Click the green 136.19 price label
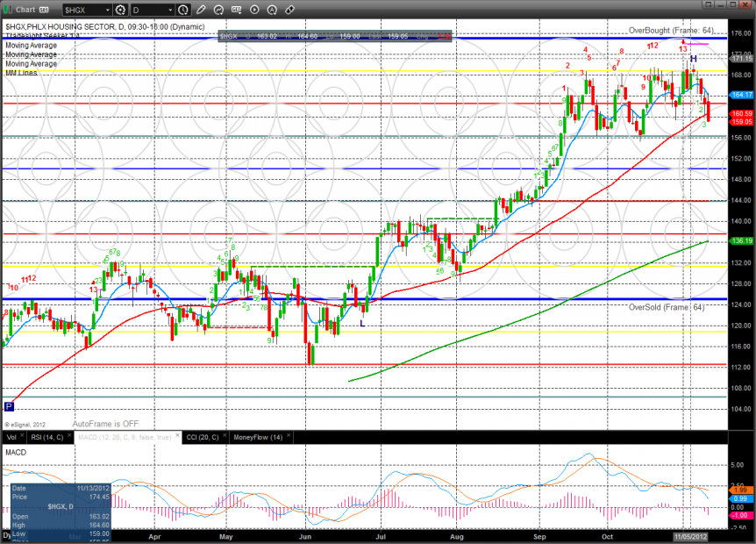Viewport: 756px width, 544px height. [x=742, y=240]
